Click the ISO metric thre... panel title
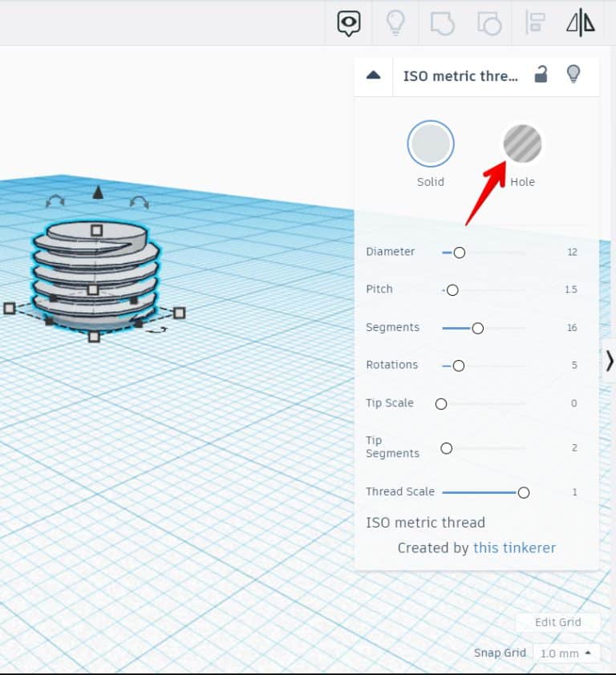 [460, 76]
